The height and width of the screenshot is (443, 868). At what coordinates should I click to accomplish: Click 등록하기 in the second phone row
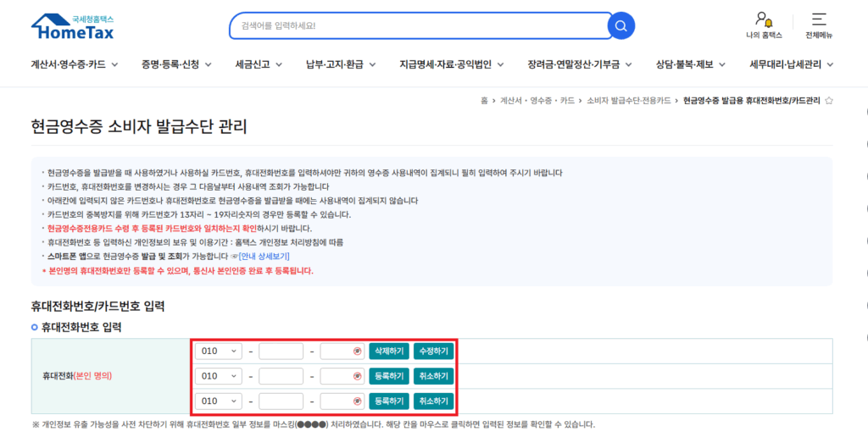[389, 376]
